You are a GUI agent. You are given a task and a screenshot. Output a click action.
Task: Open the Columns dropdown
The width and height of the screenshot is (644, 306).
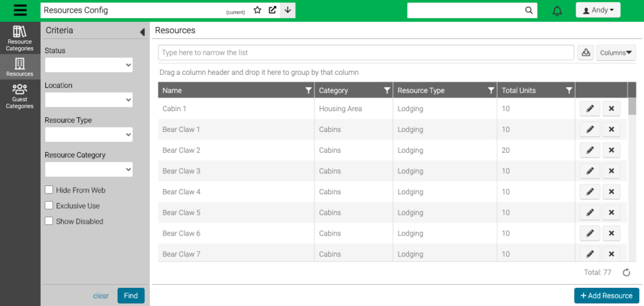616,53
